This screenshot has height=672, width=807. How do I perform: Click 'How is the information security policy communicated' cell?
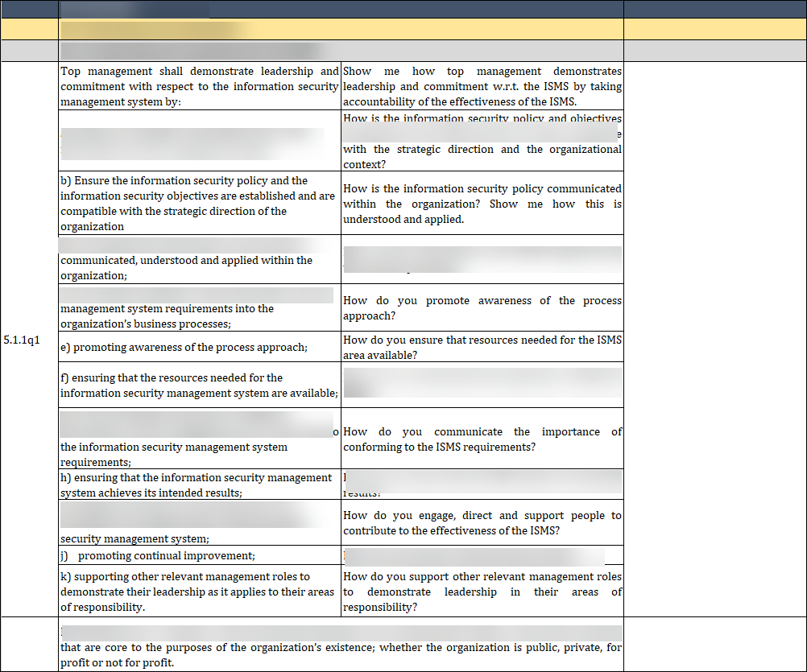click(482, 204)
